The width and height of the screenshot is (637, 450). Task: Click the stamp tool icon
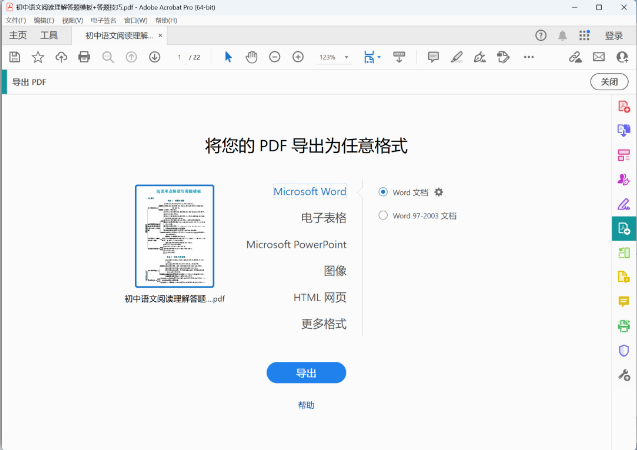point(503,57)
